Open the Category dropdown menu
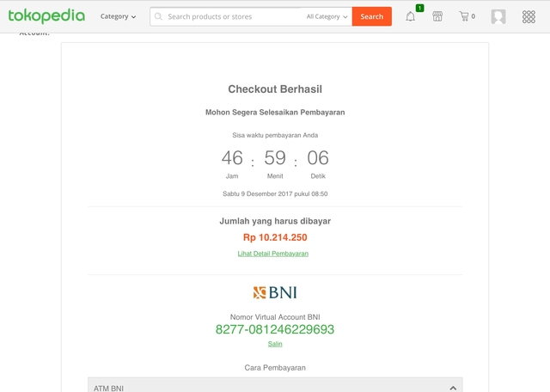The image size is (550, 392). pos(118,16)
